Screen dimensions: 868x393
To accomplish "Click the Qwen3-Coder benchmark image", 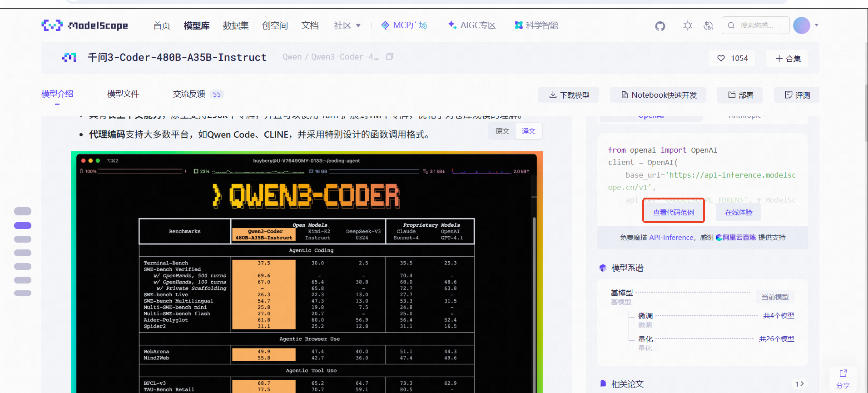I will click(x=307, y=272).
